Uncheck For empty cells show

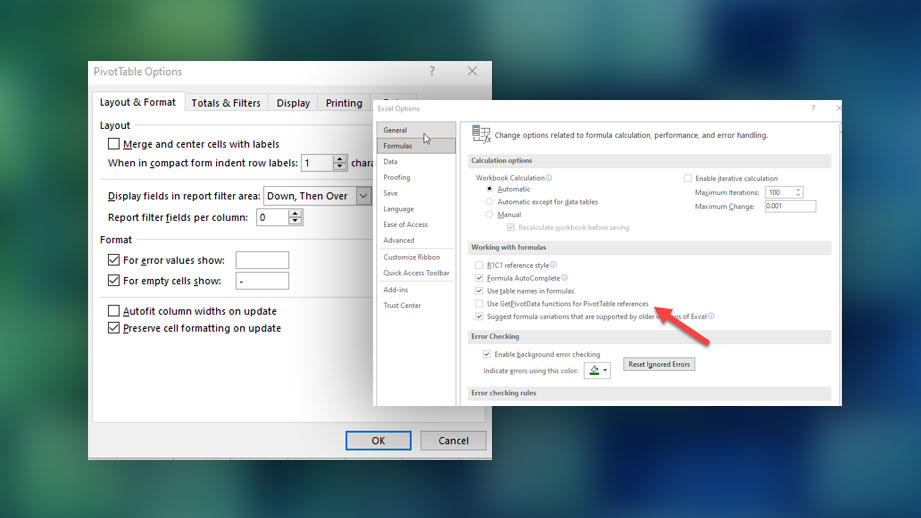click(114, 281)
